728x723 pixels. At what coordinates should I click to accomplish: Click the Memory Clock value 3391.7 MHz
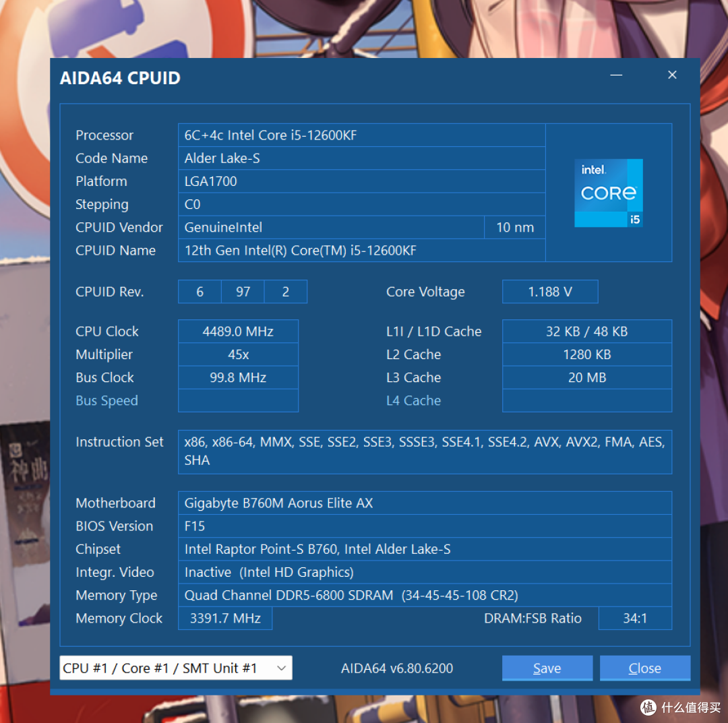(x=225, y=618)
